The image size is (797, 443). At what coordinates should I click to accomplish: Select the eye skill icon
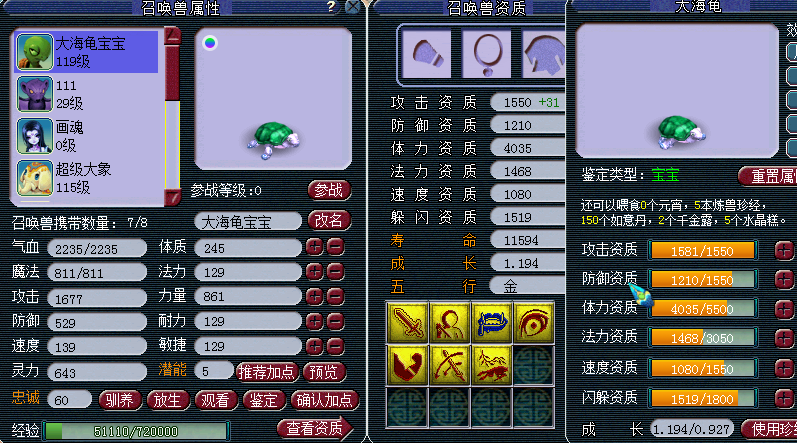pos(533,323)
